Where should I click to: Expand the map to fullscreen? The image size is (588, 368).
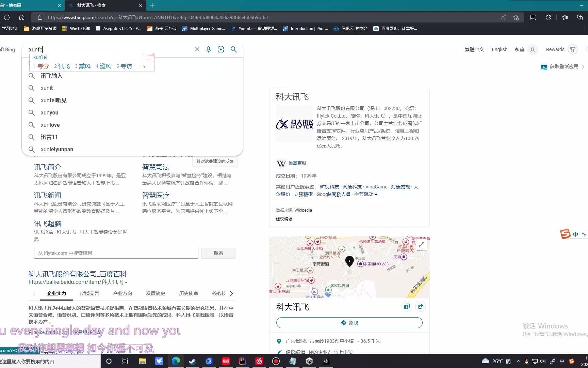421,245
